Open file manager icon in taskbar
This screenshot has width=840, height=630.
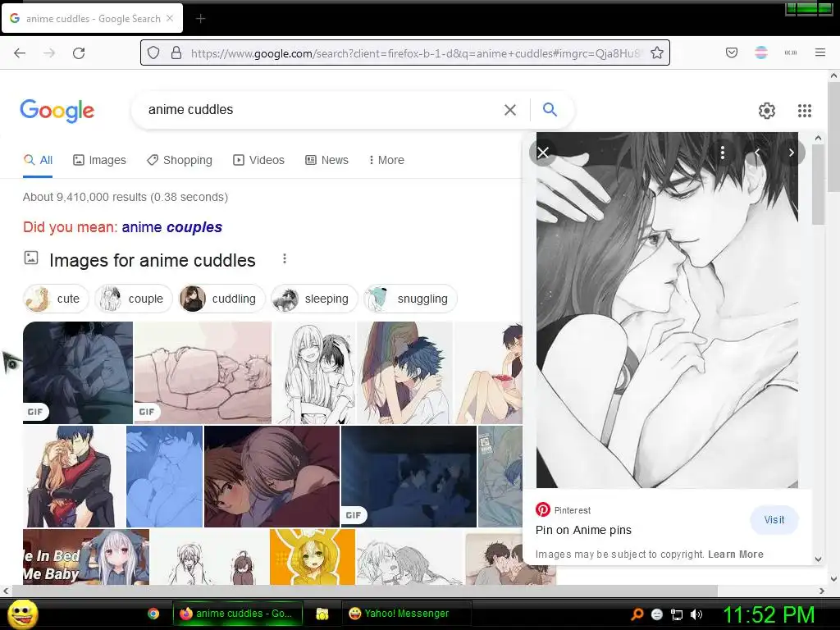coord(322,614)
